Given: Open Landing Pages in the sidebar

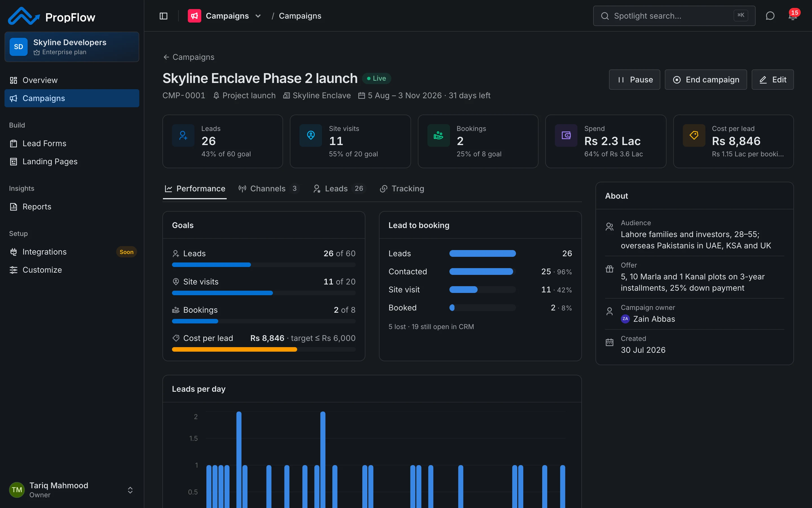Looking at the screenshot, I should (x=72, y=162).
